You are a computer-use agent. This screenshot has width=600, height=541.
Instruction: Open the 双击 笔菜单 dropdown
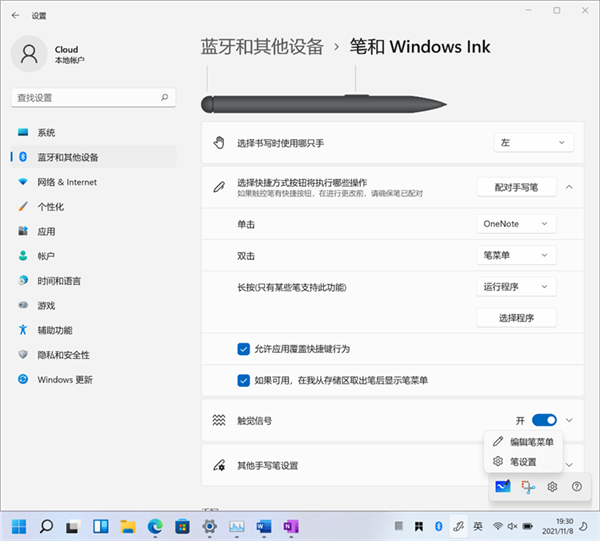[x=516, y=255]
